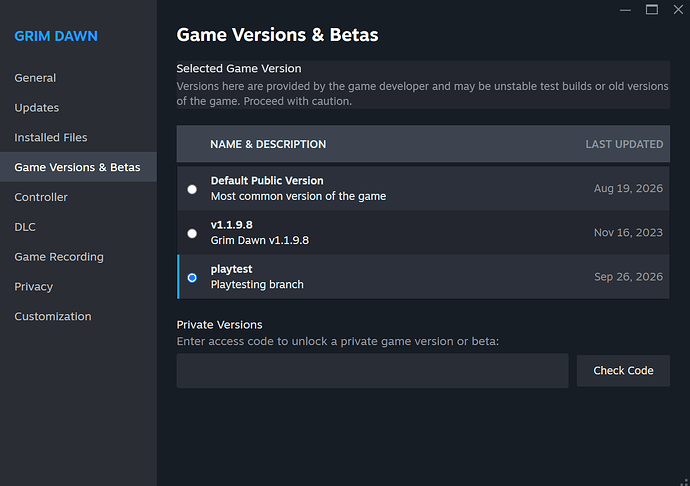Select the playtest branch radio button
Image resolution: width=690 pixels, height=486 pixels.
pyautogui.click(x=192, y=278)
